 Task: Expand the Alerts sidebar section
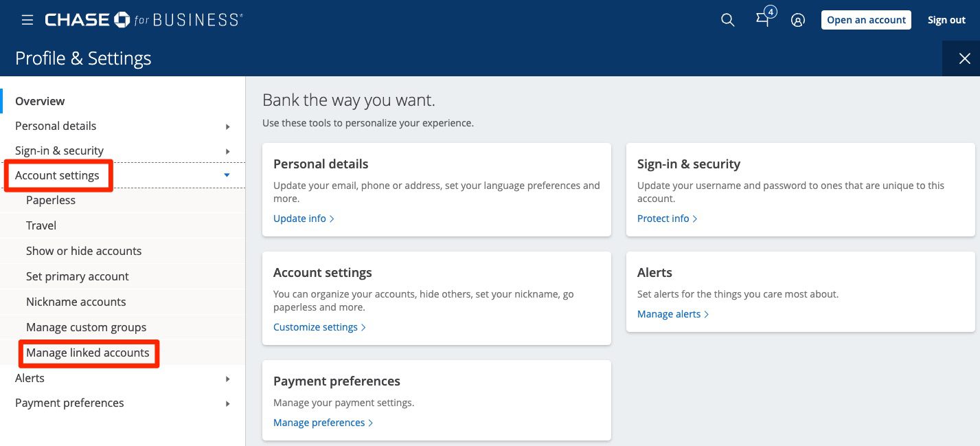tap(30, 378)
